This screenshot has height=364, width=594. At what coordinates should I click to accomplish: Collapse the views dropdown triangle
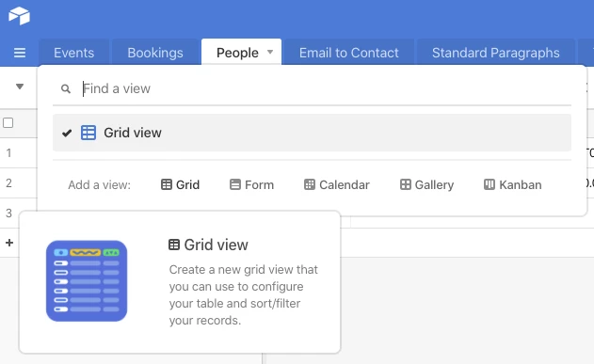(x=20, y=87)
